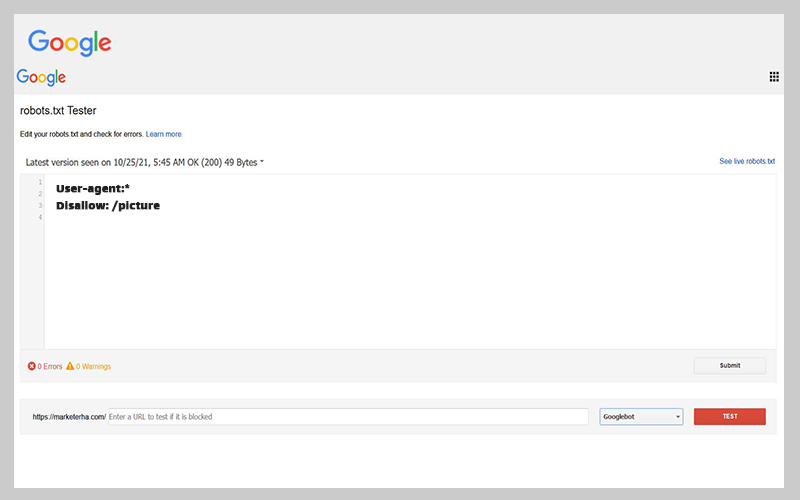
Task: Click the robots.txt Tester heading
Action: (58, 110)
